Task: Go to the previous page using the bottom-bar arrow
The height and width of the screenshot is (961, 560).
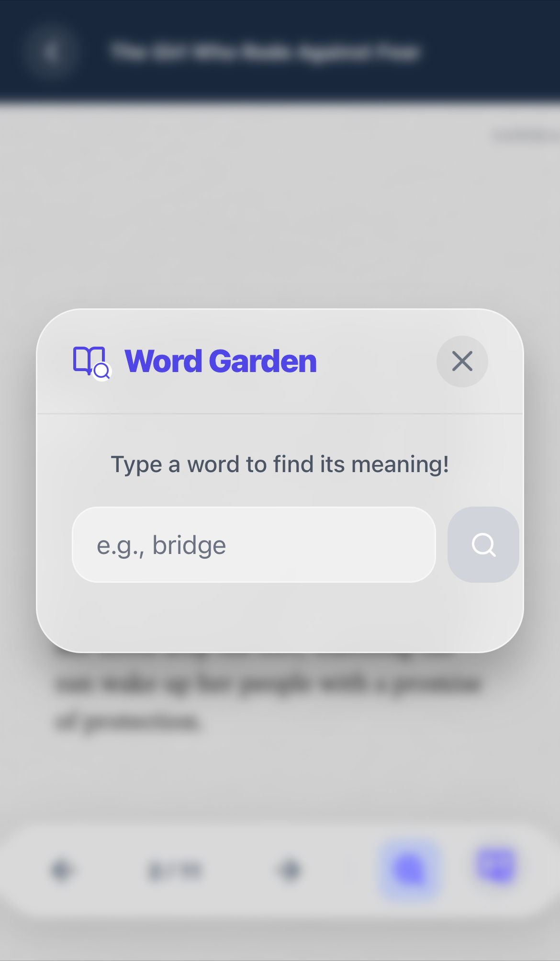Action: 62,869
